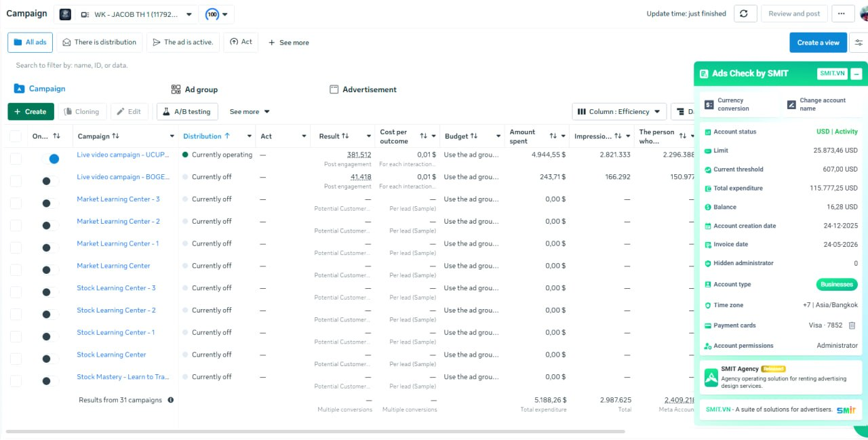Expand the See more toolbar dropdown

pyautogui.click(x=250, y=112)
